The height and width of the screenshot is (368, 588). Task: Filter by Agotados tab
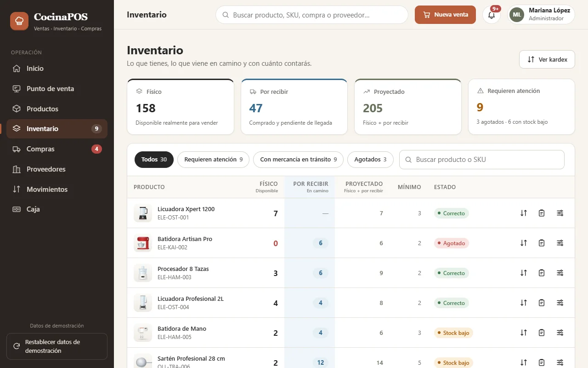tap(370, 160)
